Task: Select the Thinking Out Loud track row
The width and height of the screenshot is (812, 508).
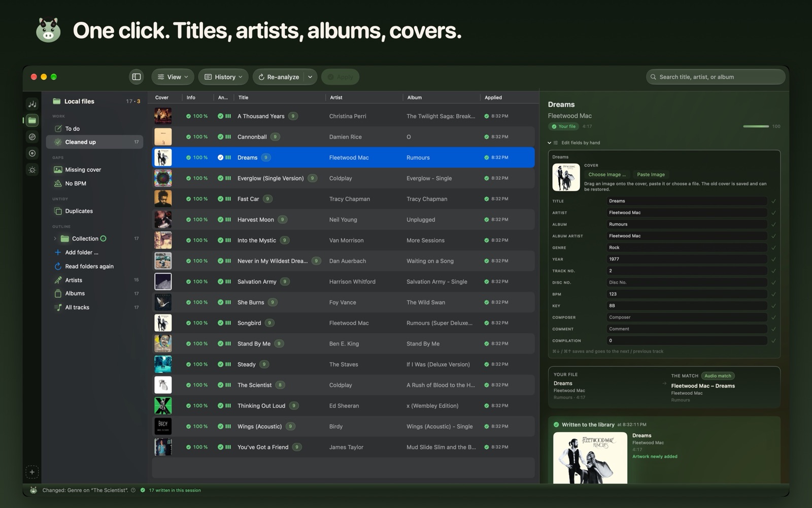Action: (343, 406)
